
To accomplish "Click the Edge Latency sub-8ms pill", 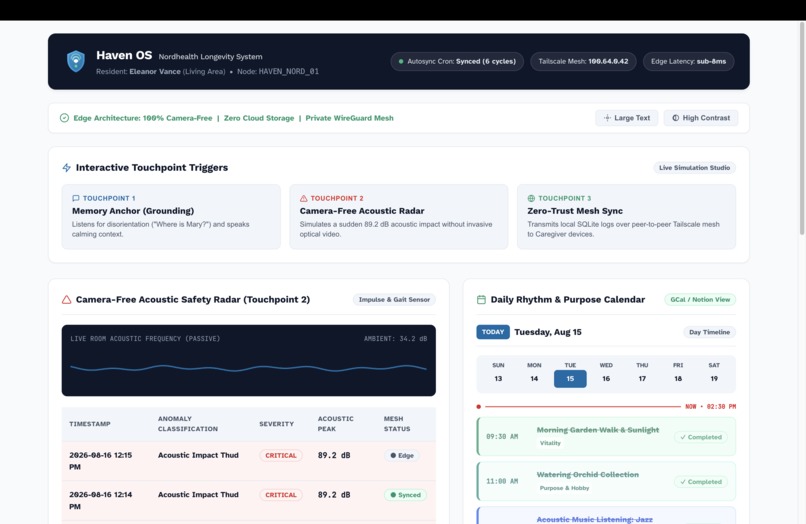I will (x=688, y=61).
